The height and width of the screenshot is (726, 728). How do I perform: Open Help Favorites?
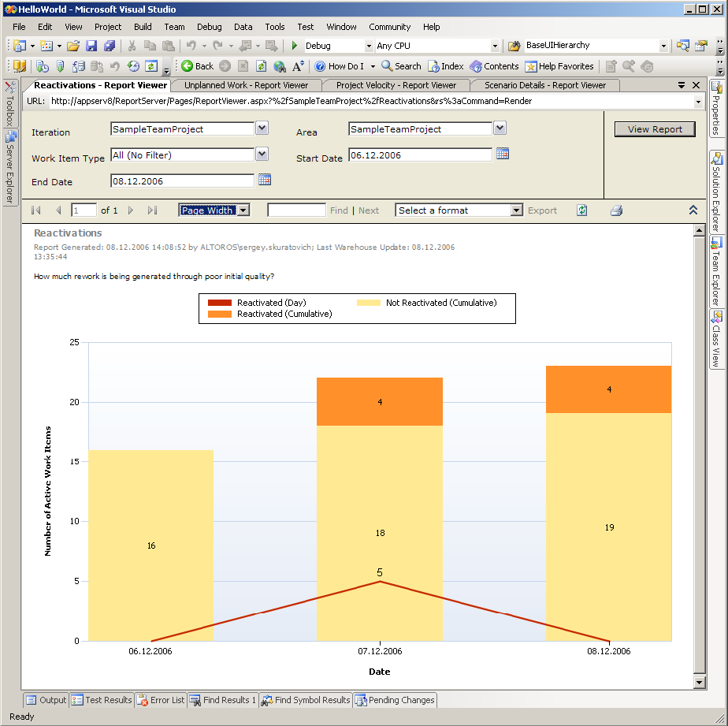559,66
